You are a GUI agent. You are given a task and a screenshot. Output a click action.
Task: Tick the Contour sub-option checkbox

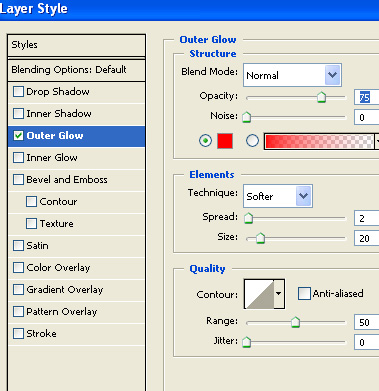[x=31, y=201]
